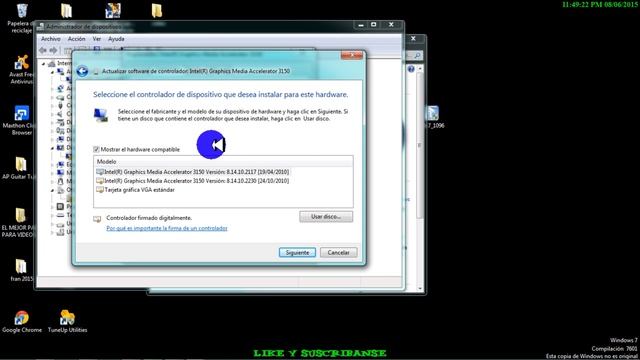This screenshot has height=360, width=640.
Task: Click the blue back arrow in the wizard
Action: tap(82, 71)
